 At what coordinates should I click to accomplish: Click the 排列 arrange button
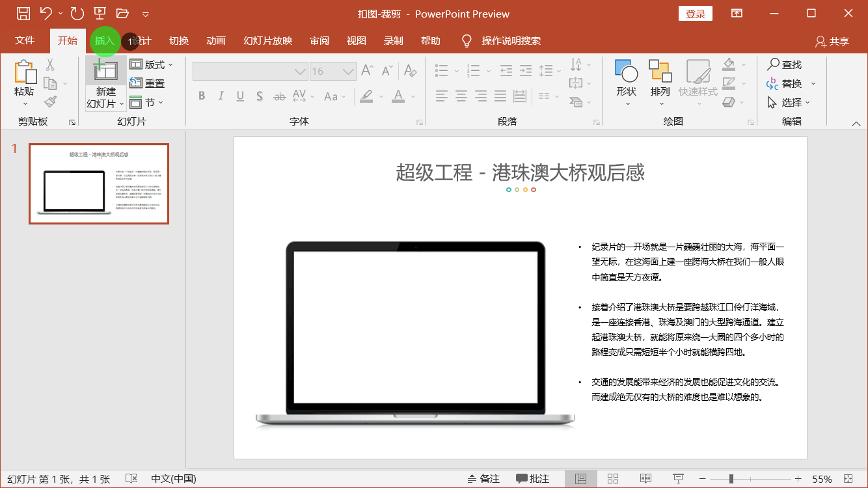click(660, 83)
